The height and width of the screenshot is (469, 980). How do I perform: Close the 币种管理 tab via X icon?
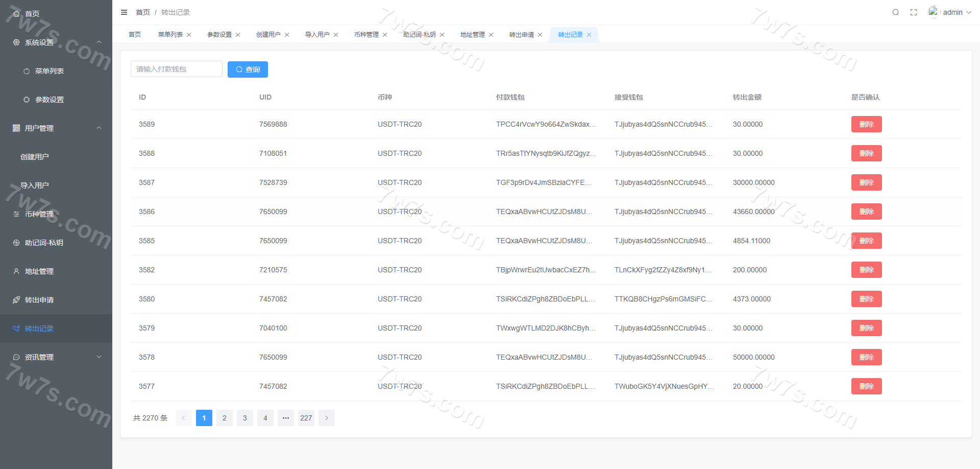tap(385, 35)
